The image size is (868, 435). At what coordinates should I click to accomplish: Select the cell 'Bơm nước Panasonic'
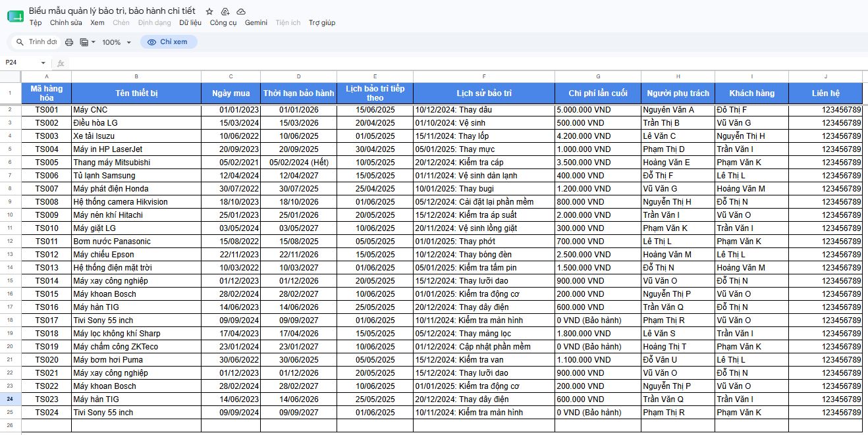point(136,242)
